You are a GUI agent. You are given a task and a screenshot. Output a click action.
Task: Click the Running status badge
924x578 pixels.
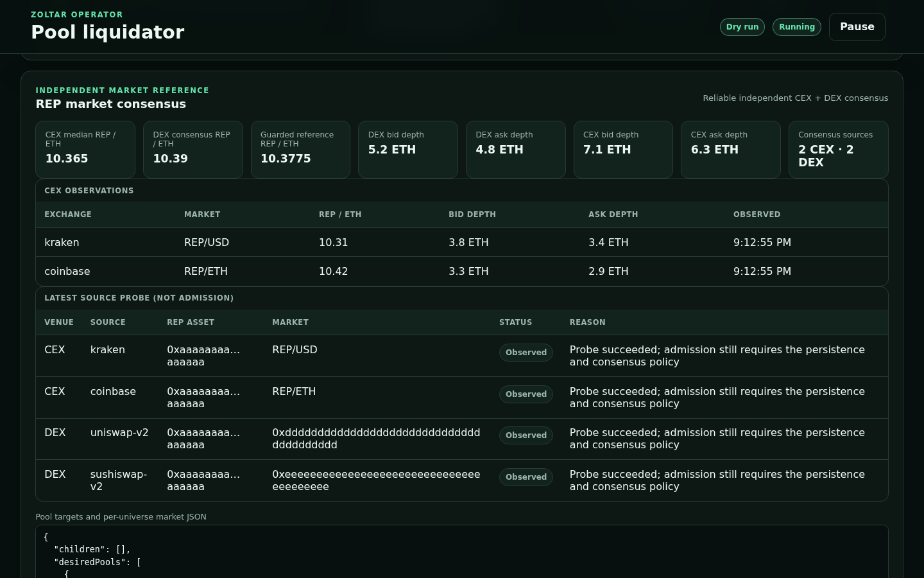pos(797,27)
